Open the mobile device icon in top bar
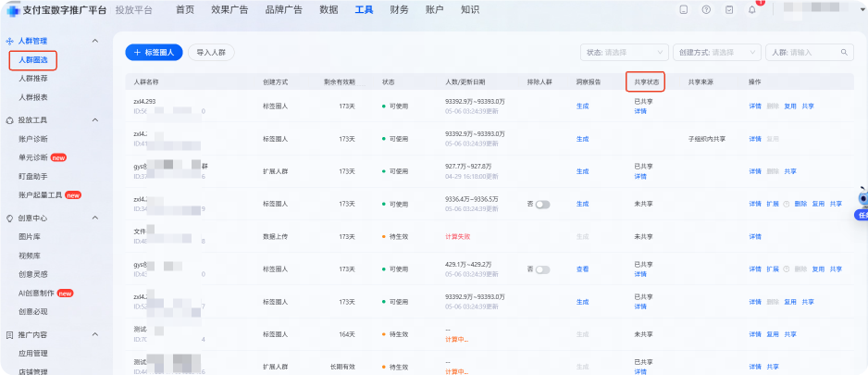868x375 pixels. pos(684,10)
